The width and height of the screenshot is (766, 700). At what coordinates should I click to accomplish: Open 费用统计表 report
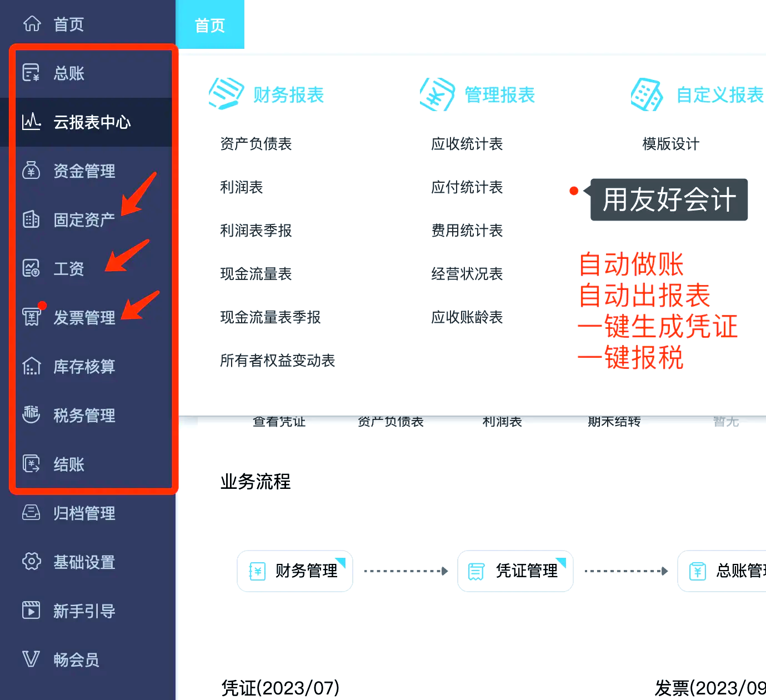pyautogui.click(x=467, y=231)
